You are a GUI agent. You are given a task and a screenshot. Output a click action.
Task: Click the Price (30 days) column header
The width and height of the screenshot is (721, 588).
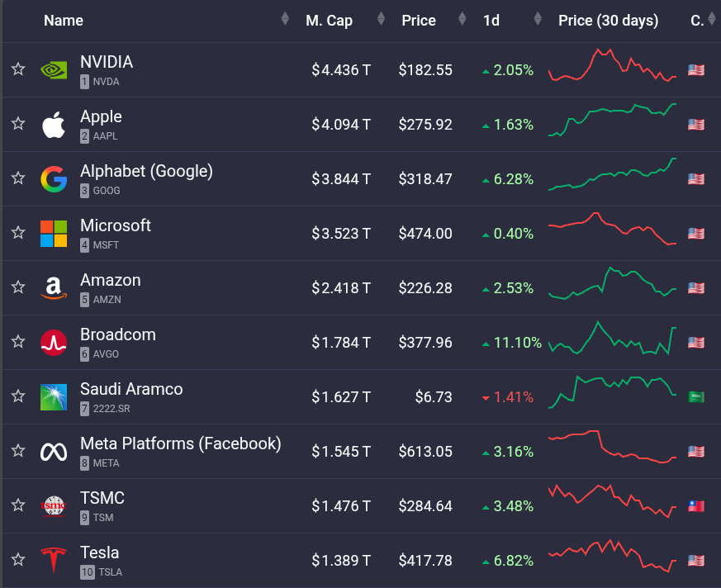(x=609, y=21)
